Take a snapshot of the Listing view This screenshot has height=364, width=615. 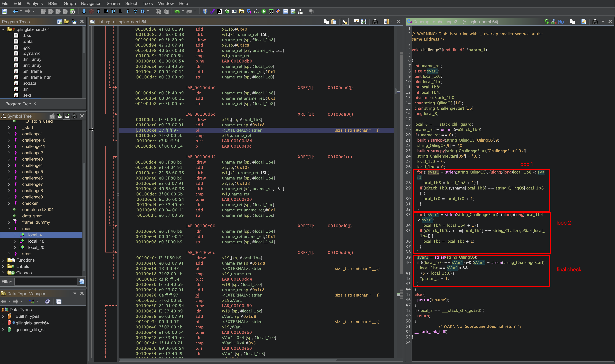coord(375,22)
